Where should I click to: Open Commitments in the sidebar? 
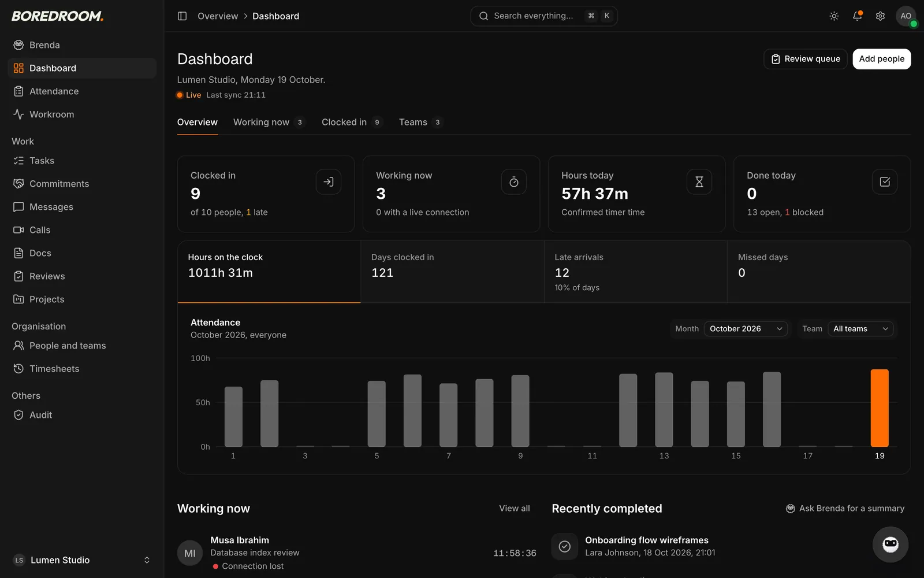[x=82, y=184]
